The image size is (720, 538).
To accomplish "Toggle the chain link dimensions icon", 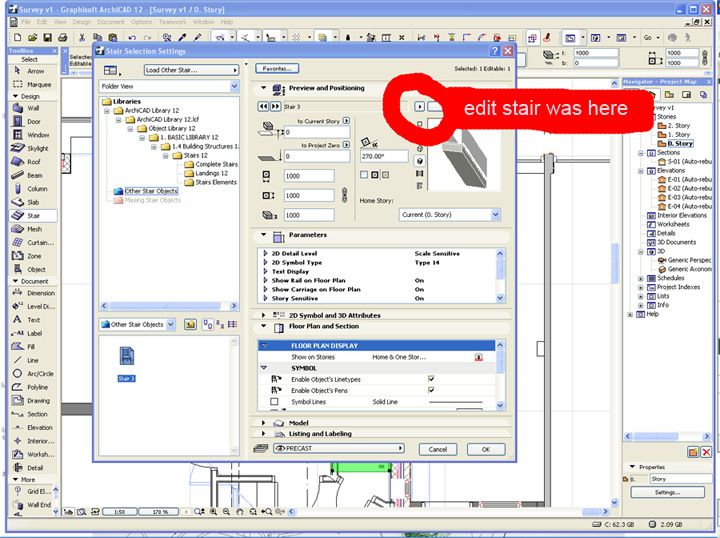I will pos(344,195).
